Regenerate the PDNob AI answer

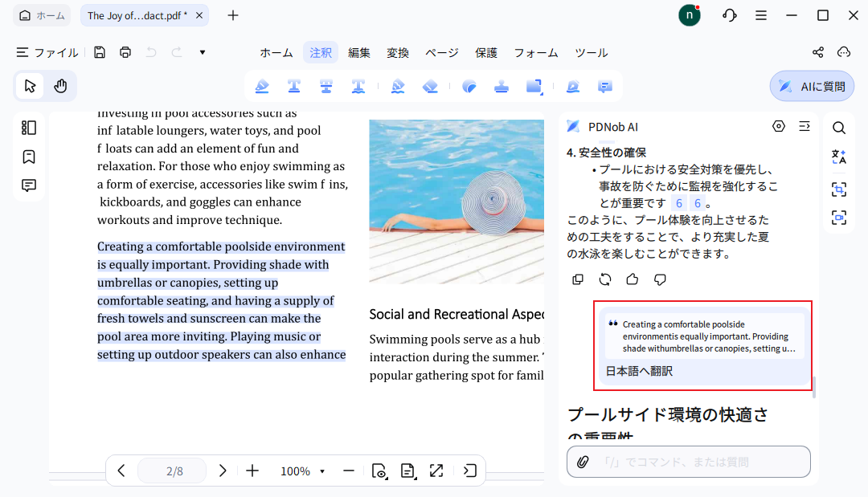[604, 279]
